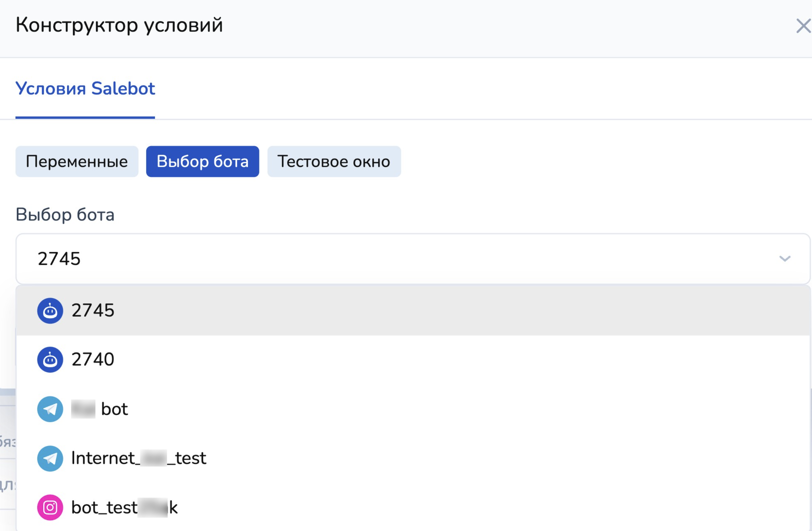
Task: Click the Выбор бота field label
Action: [x=65, y=215]
